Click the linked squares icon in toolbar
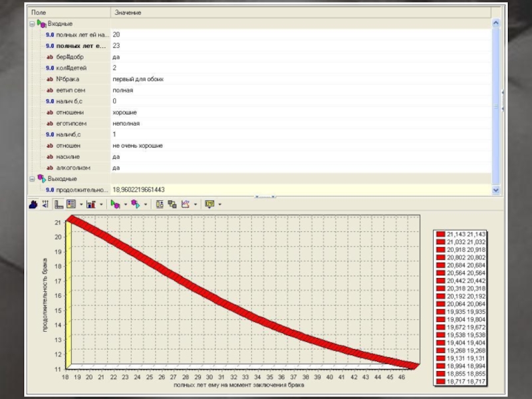This screenshot has height=399, width=532. point(172,204)
